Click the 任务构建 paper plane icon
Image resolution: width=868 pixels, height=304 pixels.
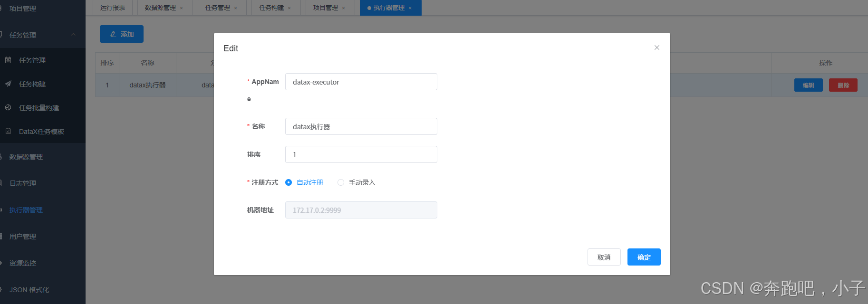8,84
